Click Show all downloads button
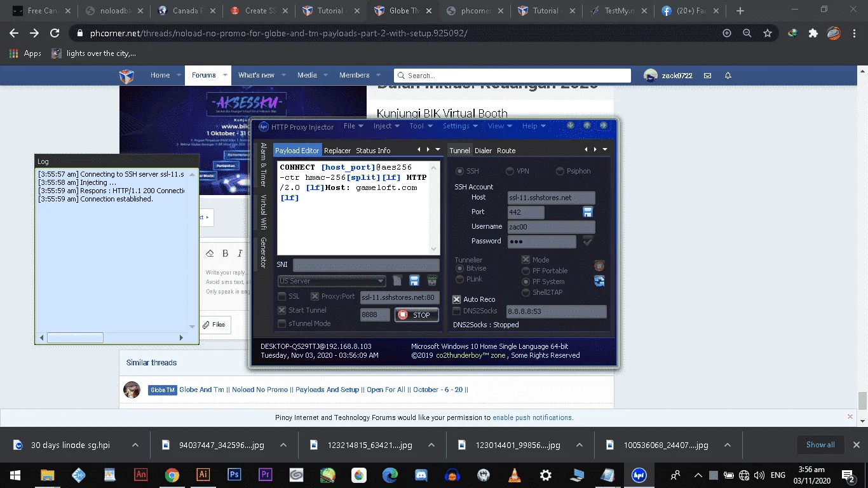 click(820, 445)
